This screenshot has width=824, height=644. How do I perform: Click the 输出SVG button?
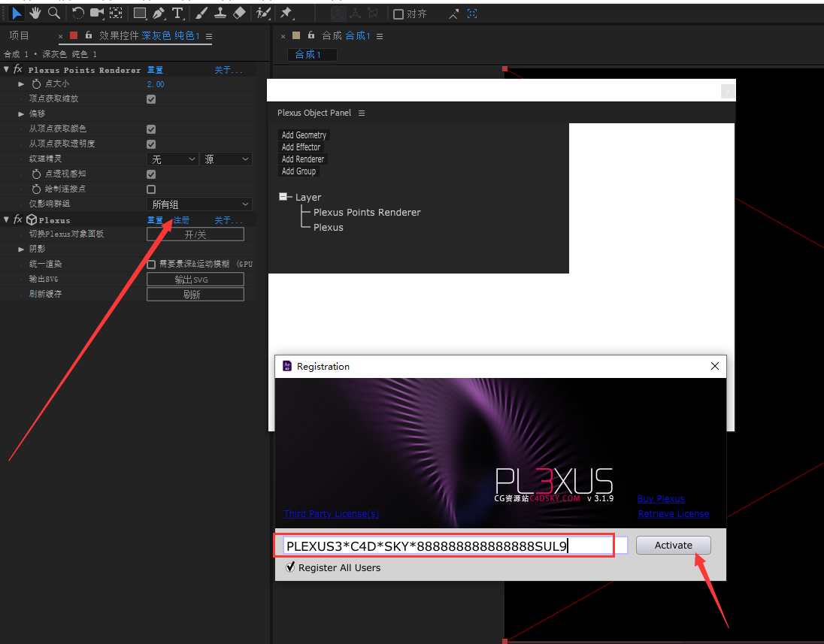click(x=195, y=280)
